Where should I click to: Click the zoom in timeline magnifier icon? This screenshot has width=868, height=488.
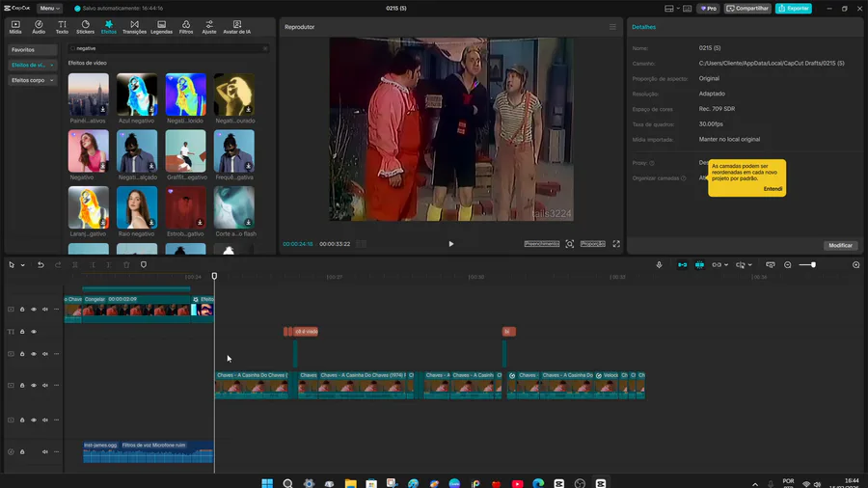(855, 264)
